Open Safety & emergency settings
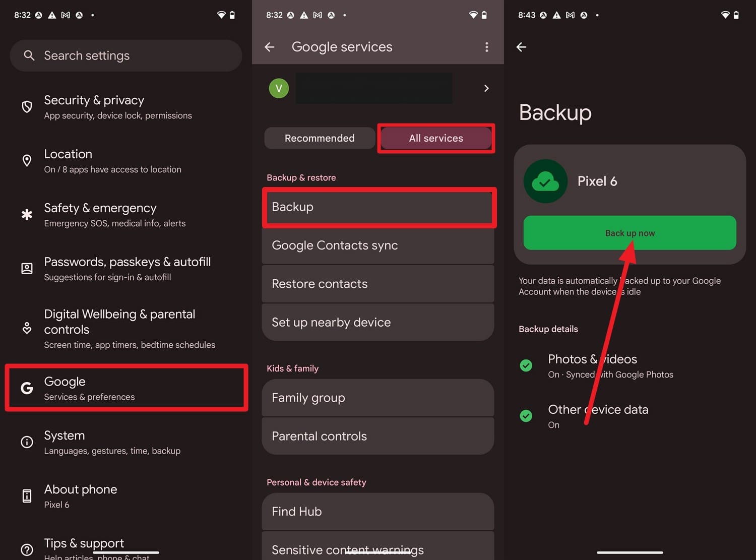756x560 pixels. [126, 215]
